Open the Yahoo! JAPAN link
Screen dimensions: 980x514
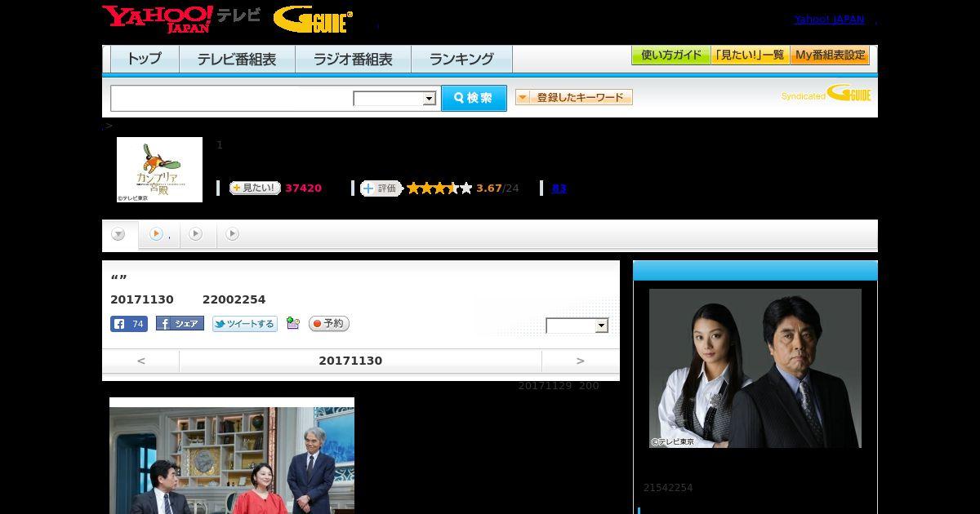tap(829, 20)
